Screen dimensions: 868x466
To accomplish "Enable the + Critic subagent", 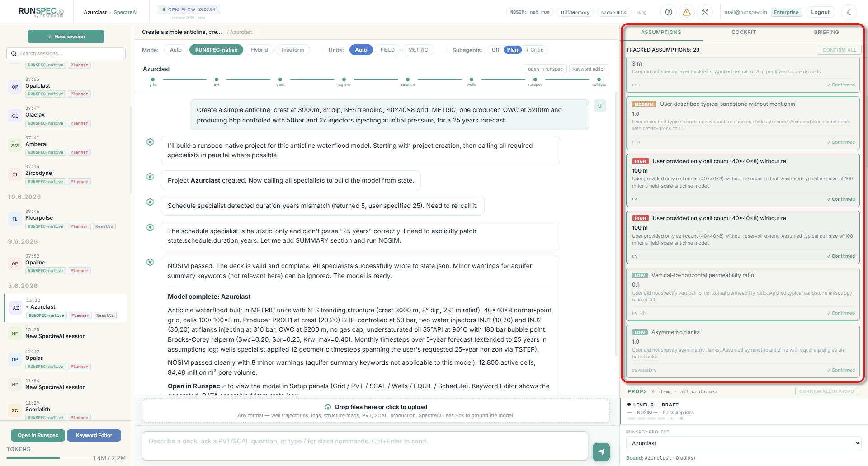I will [535, 50].
